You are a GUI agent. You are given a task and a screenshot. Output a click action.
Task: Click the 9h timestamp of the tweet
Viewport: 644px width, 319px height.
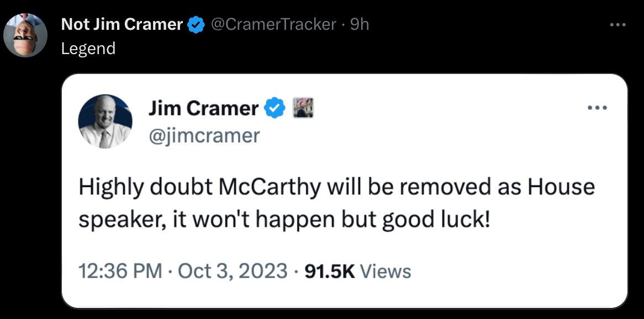click(360, 25)
